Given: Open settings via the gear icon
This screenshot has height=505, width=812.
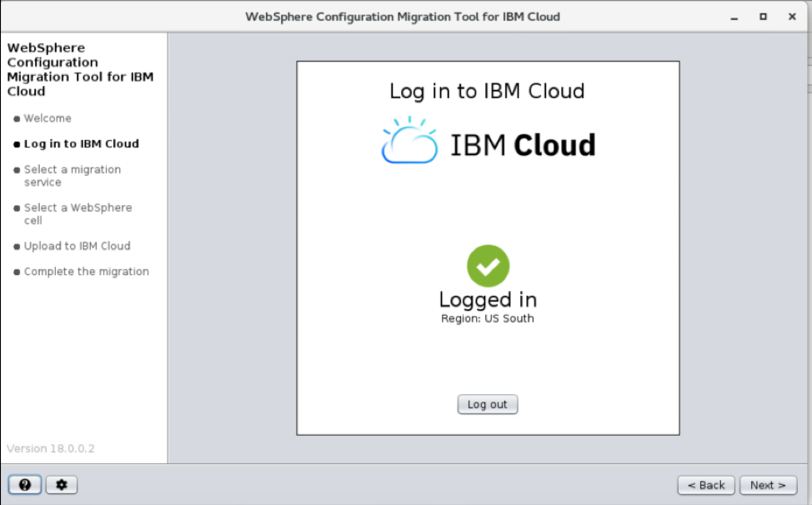Looking at the screenshot, I should coord(61,485).
